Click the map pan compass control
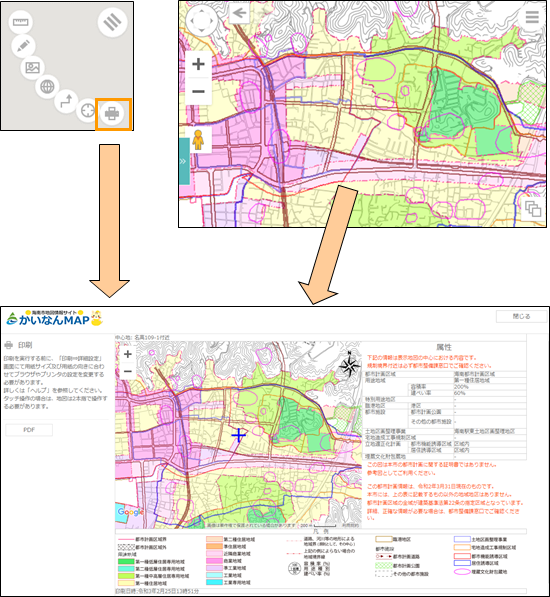 [202, 20]
